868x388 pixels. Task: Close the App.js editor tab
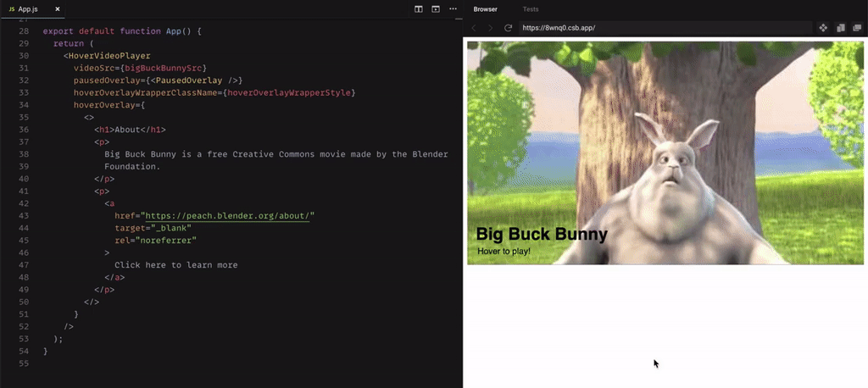click(x=58, y=9)
